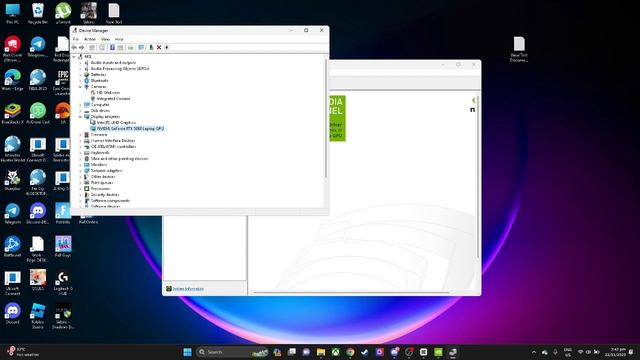Select the Software components row
This screenshot has width=640, height=360.
click(x=110, y=200)
